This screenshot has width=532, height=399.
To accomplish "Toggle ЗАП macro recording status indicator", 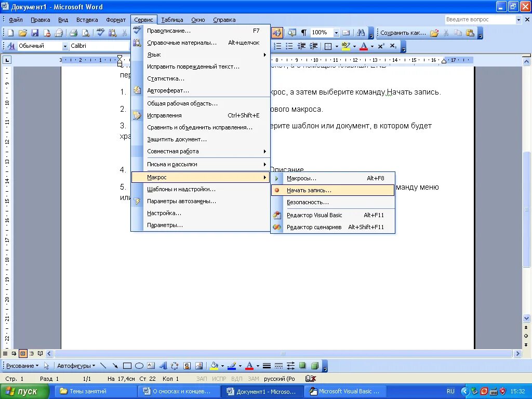I will [202, 379].
